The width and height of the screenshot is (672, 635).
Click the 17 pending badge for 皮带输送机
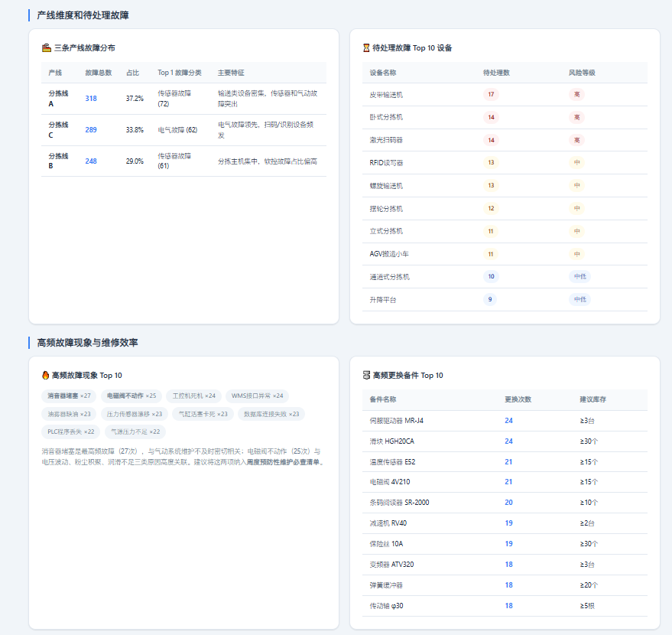[x=491, y=94]
